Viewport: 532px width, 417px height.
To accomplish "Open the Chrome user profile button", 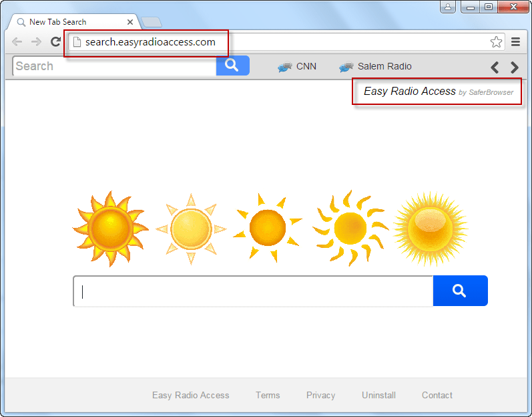I will 448,7.
